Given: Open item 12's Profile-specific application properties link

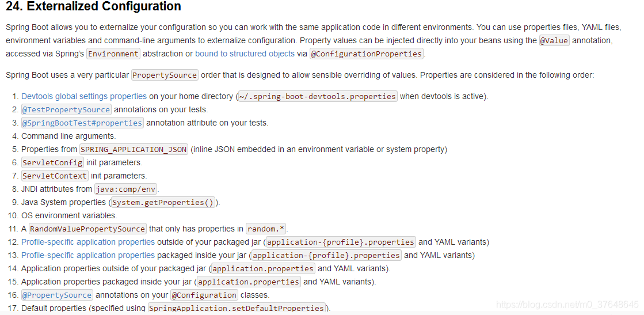Looking at the screenshot, I should click(x=88, y=242).
